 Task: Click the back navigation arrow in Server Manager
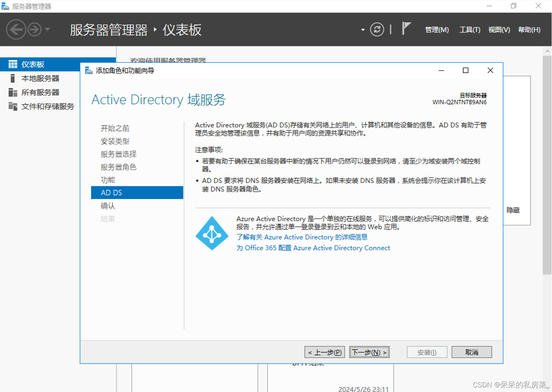(16, 29)
